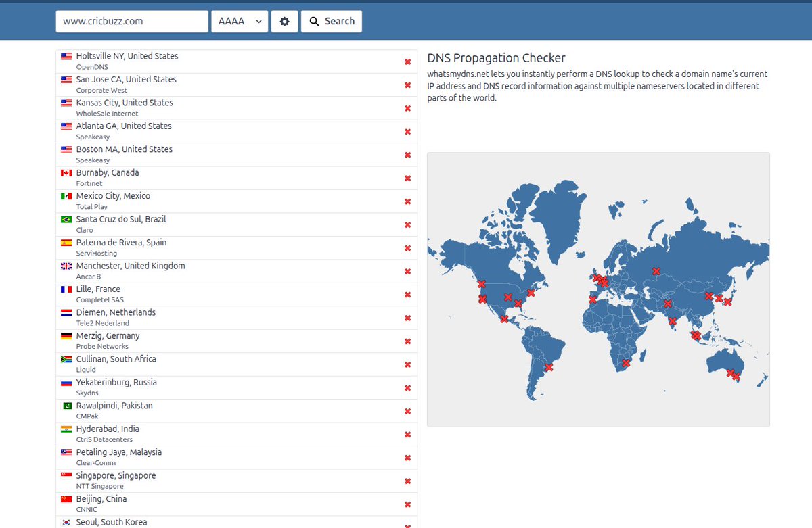Click the map marker on southern India
Screen dimensions: 812x528
(672, 322)
